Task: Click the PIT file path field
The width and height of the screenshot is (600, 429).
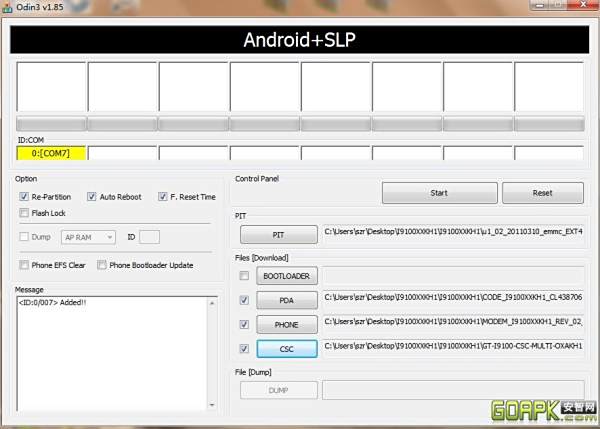Action: [x=453, y=233]
